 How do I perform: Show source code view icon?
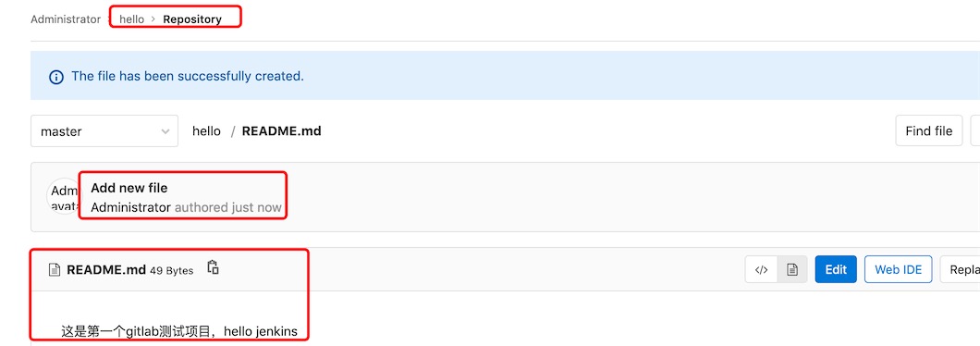(x=761, y=269)
